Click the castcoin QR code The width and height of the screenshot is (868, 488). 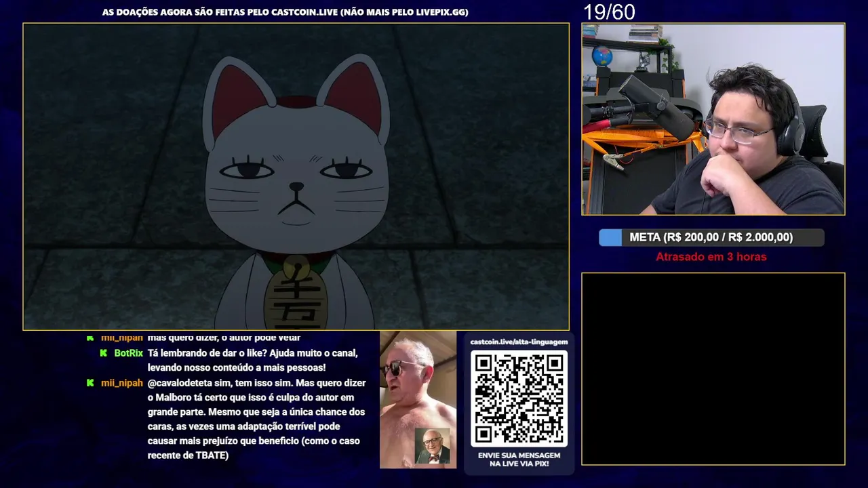[x=519, y=399]
